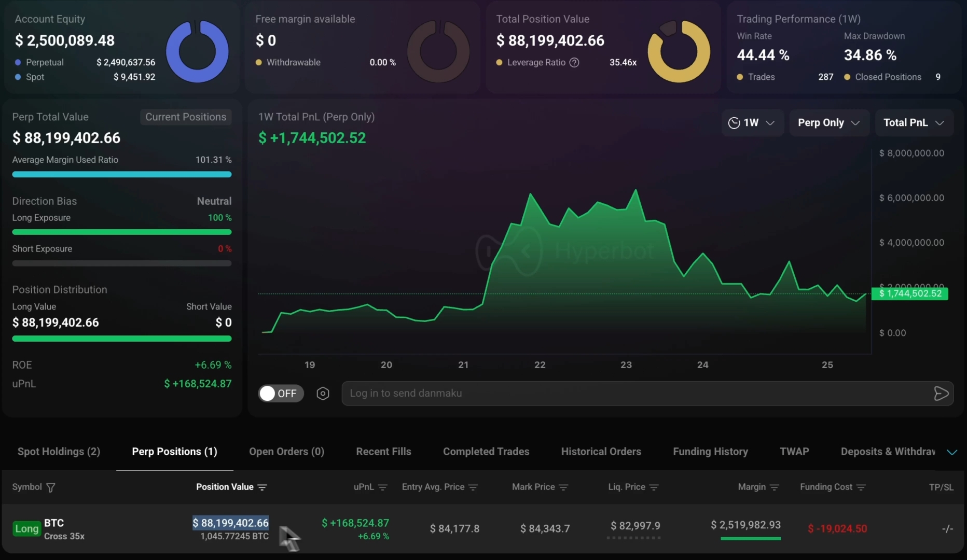
Task: Switch to the Completed Trades tab
Action: [486, 452]
